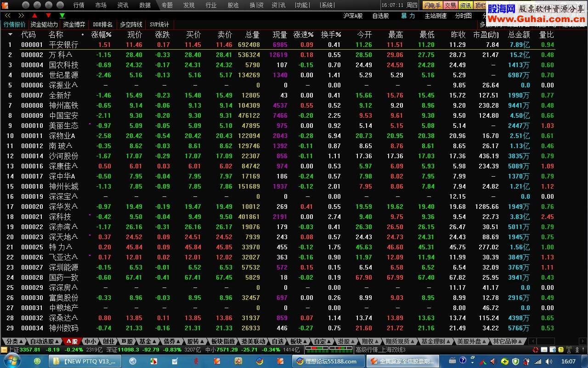Click the double right chevron >> icon

[x=21, y=15]
